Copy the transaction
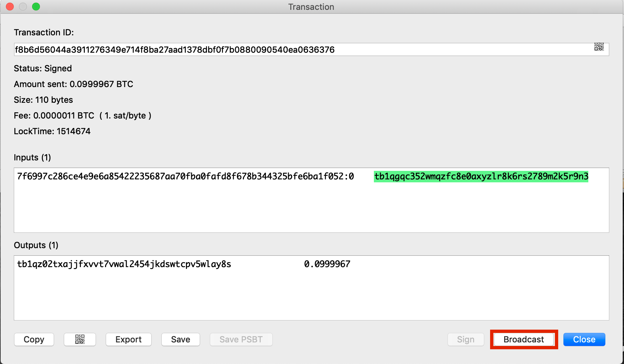The image size is (624, 364). pos(34,339)
